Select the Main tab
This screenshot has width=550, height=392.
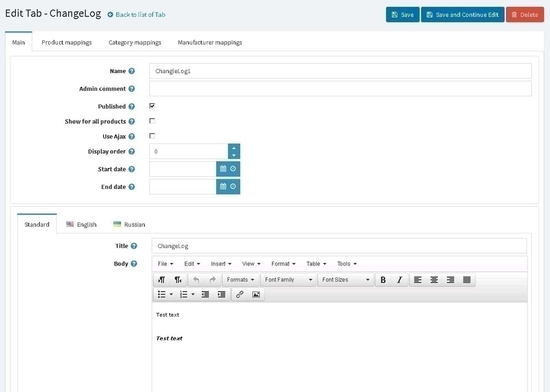[18, 42]
